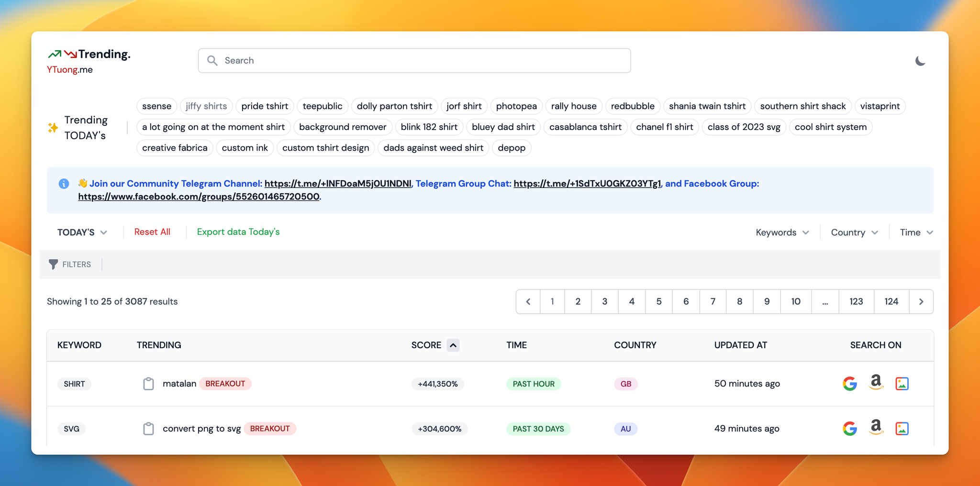Screen dimensions: 980x486
Task: Click the +441,350% score value
Action: pos(438,384)
